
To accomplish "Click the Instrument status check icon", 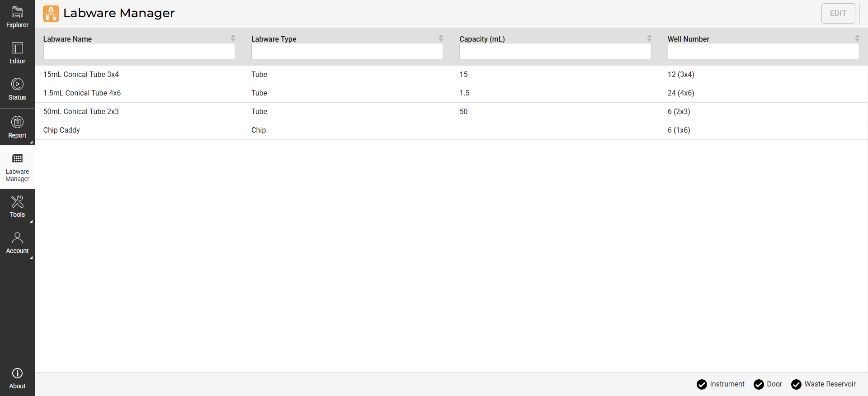I will click(x=702, y=384).
